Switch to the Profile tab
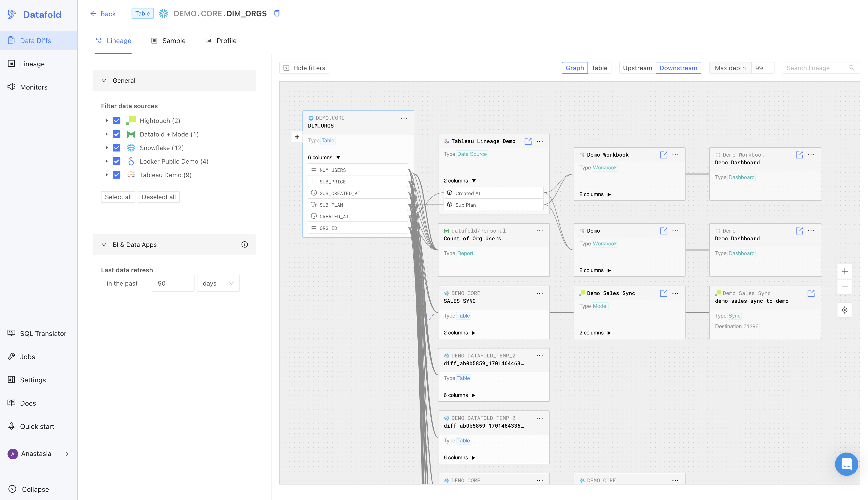This screenshot has width=868, height=500. 221,41
